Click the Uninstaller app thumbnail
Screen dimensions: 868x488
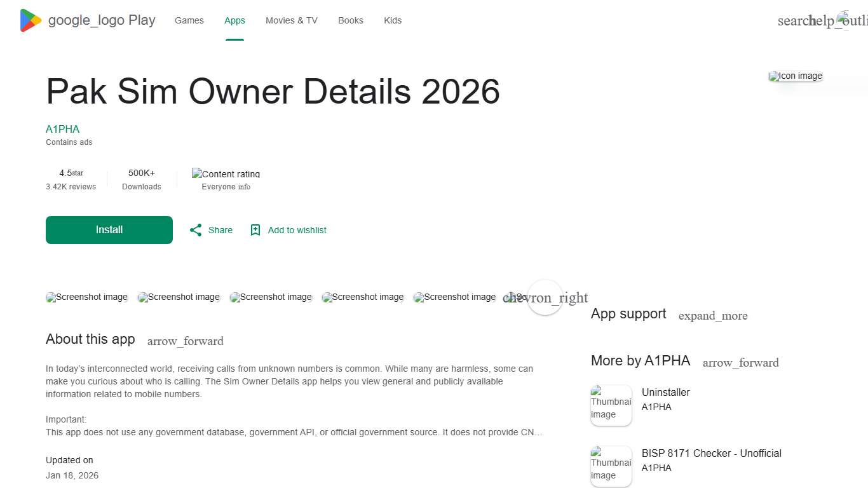coord(611,405)
